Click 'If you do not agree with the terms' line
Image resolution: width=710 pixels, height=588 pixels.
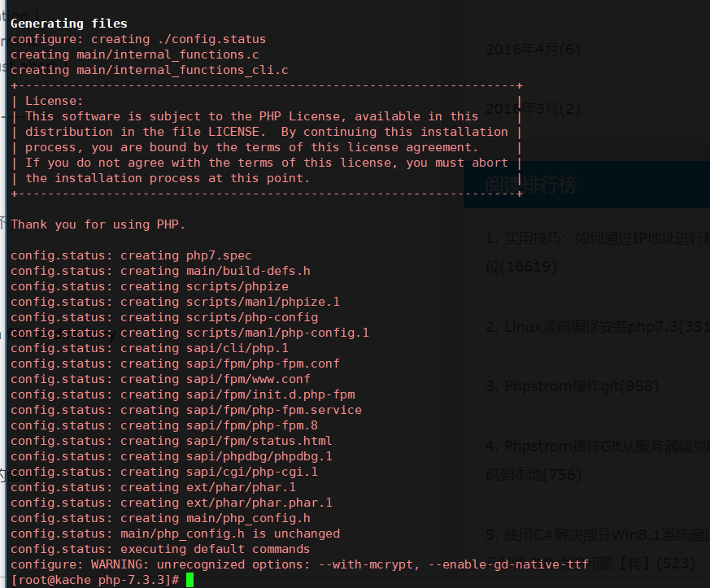[267, 163]
